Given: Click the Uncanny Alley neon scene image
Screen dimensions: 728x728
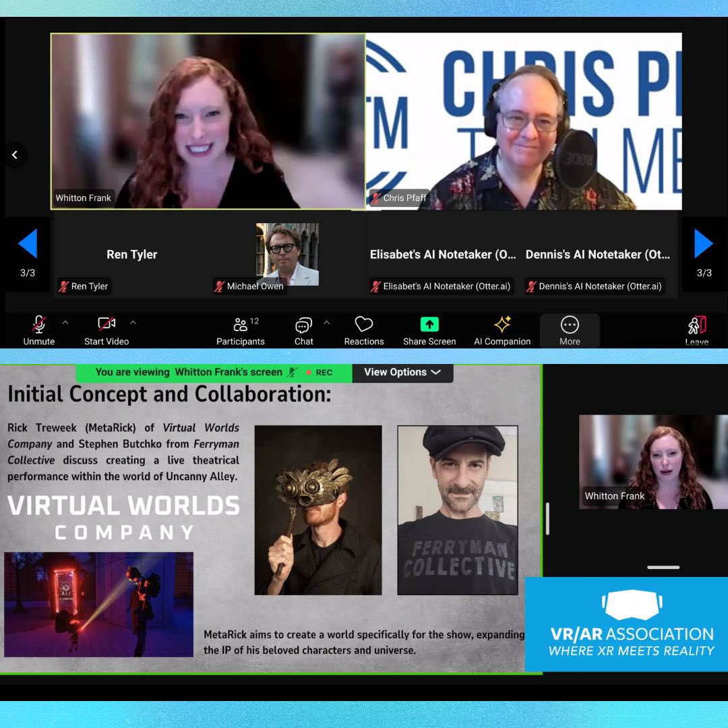Looking at the screenshot, I should [99, 605].
